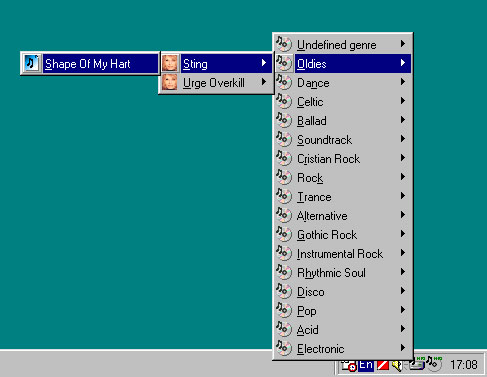Image resolution: width=487 pixels, height=377 pixels.
Task: Select the Oldies genre menu item
Action: point(343,63)
